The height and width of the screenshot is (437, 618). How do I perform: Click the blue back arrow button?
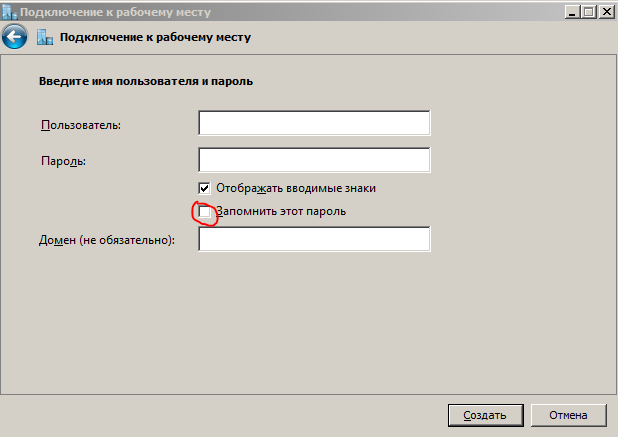(x=14, y=38)
